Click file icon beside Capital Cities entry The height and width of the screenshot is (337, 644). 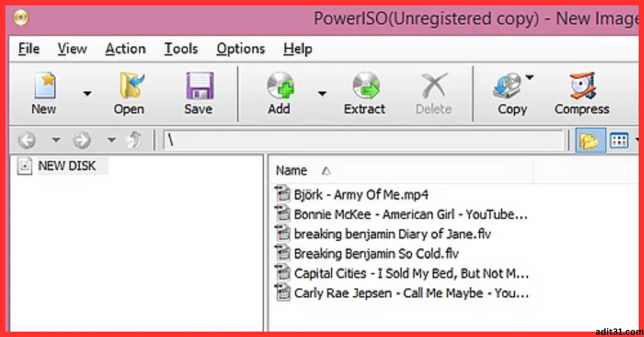[282, 273]
